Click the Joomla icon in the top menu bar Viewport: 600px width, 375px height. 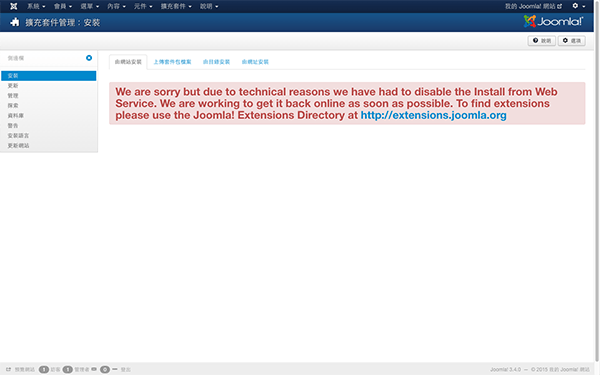pos(14,6)
